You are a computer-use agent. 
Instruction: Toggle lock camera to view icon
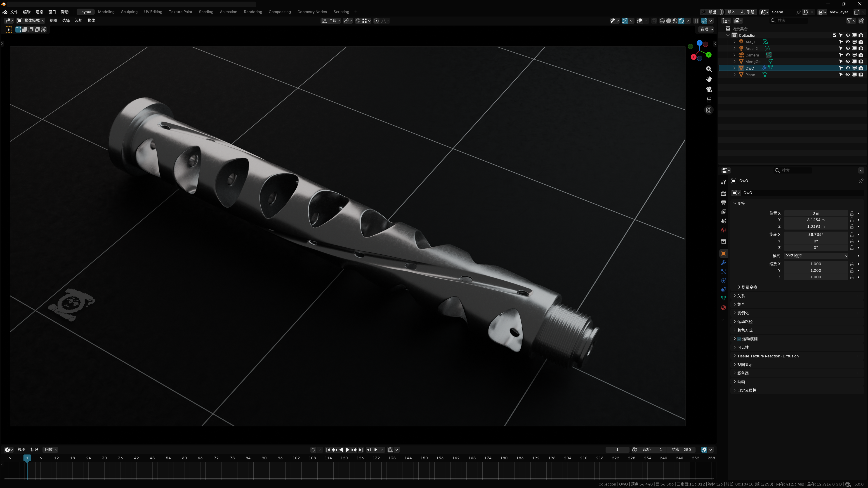point(709,100)
